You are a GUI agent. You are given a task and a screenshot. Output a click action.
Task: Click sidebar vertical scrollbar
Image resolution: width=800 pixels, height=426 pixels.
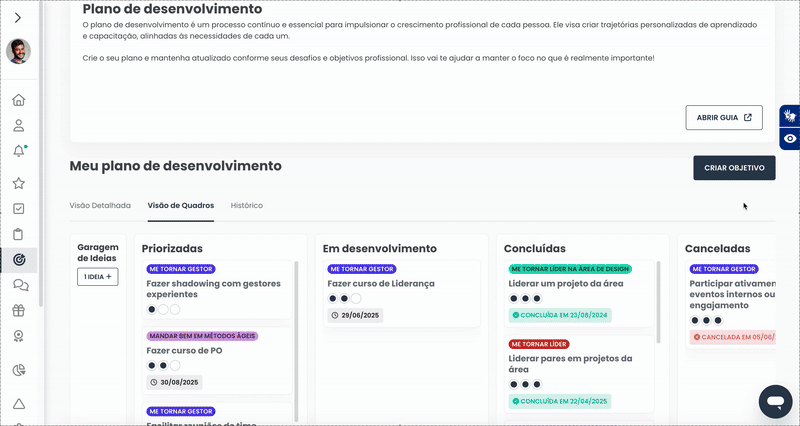tap(41, 153)
